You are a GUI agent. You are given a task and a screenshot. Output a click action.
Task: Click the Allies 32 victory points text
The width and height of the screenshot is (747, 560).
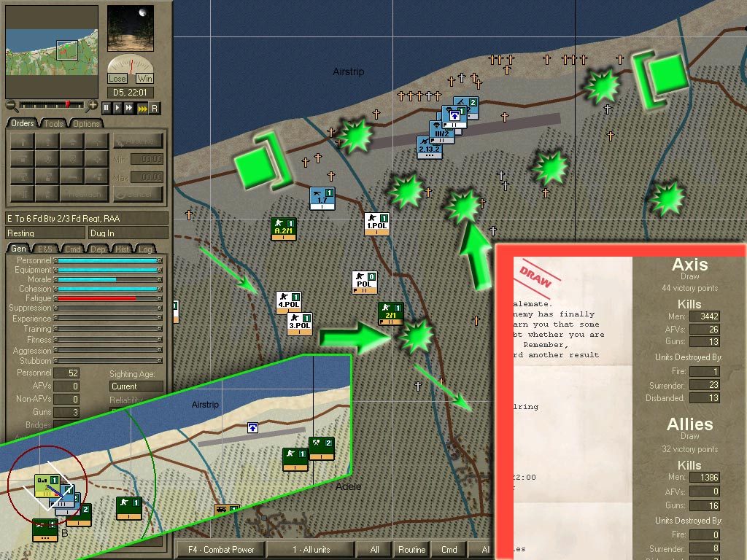tap(689, 449)
